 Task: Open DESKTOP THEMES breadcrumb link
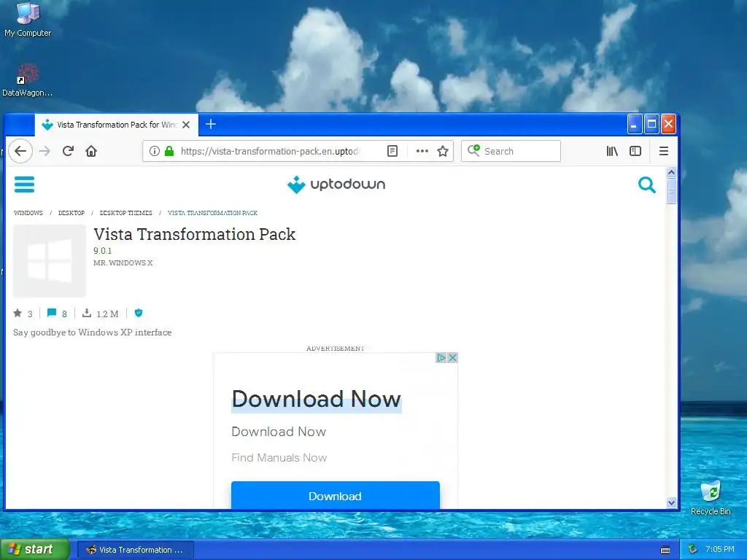[x=125, y=213]
